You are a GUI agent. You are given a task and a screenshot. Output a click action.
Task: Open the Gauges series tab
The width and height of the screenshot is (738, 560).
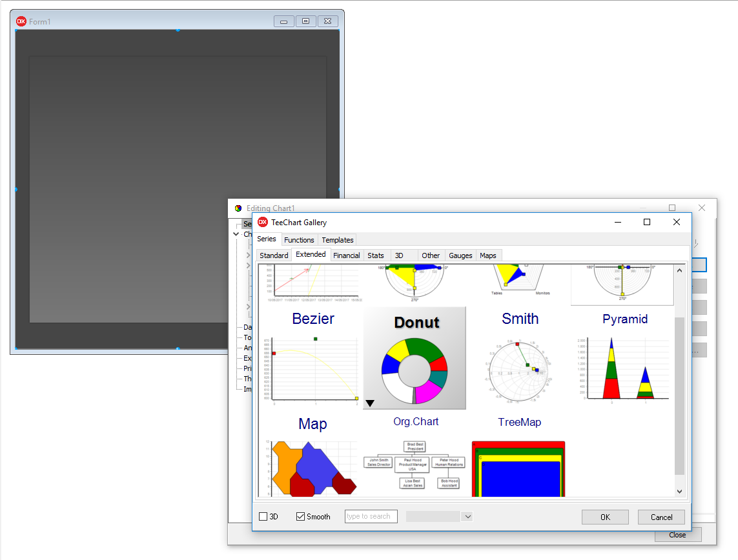[460, 255]
